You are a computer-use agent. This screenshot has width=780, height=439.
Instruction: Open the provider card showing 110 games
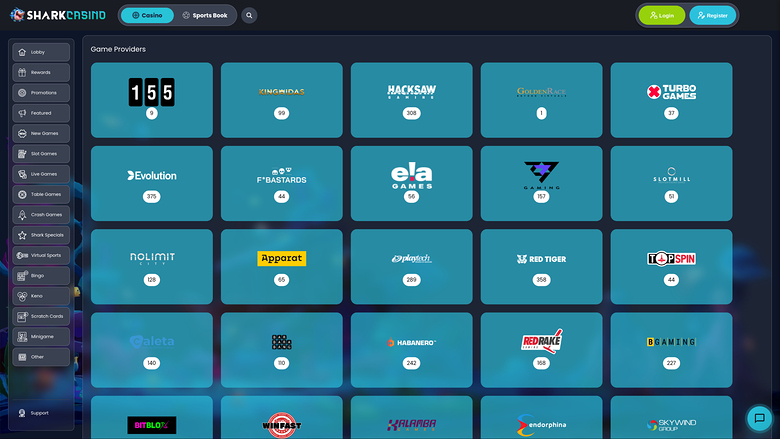(282, 350)
